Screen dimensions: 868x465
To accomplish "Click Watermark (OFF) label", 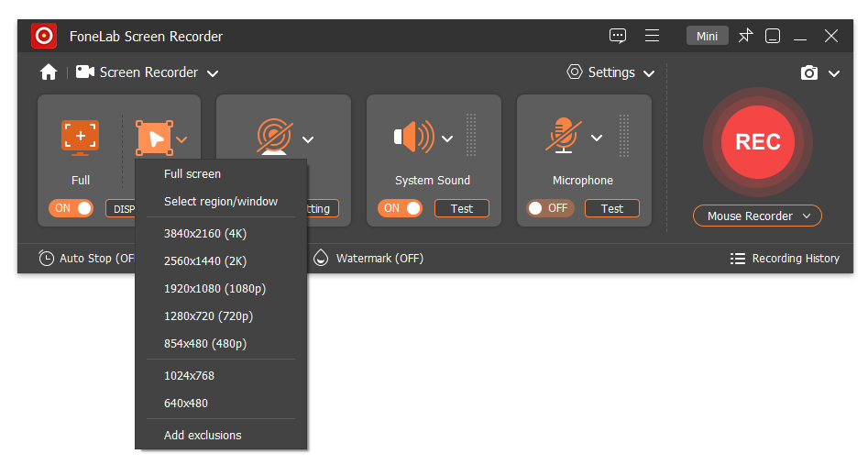I will [x=379, y=259].
